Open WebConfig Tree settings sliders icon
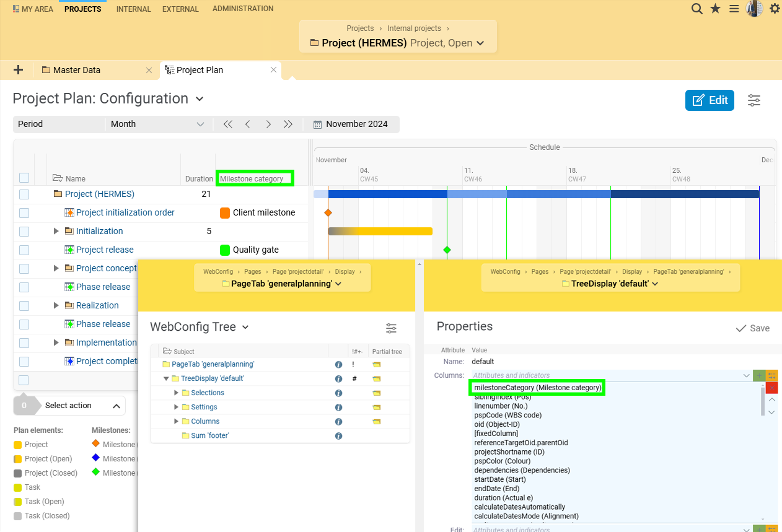Image resolution: width=782 pixels, height=532 pixels. coord(391,328)
